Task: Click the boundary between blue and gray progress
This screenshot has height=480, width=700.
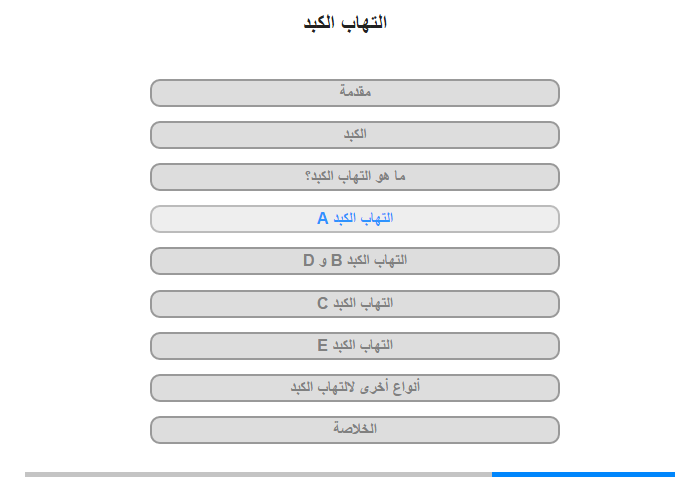Action: [492, 474]
